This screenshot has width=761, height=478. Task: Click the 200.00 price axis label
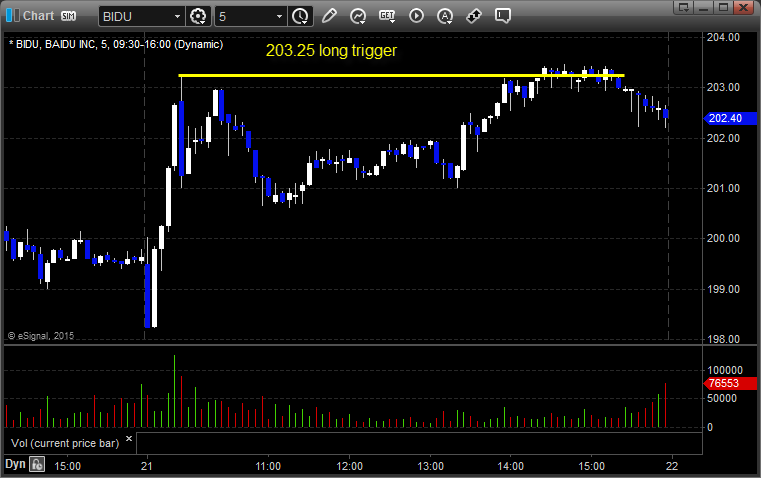coord(723,238)
